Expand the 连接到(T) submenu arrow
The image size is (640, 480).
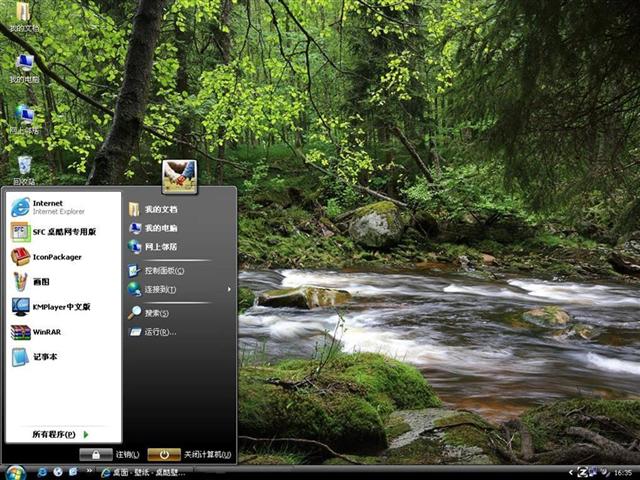[x=229, y=289]
